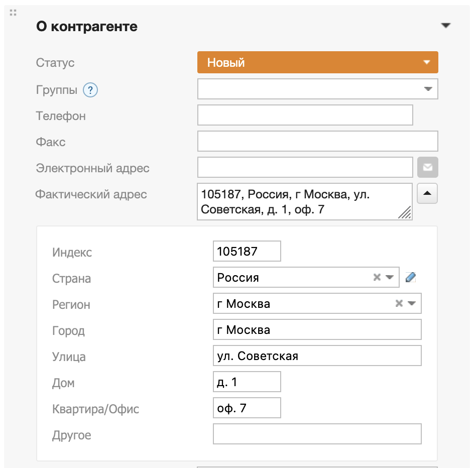
Task: Click the empty Другое input field
Action: (x=317, y=434)
